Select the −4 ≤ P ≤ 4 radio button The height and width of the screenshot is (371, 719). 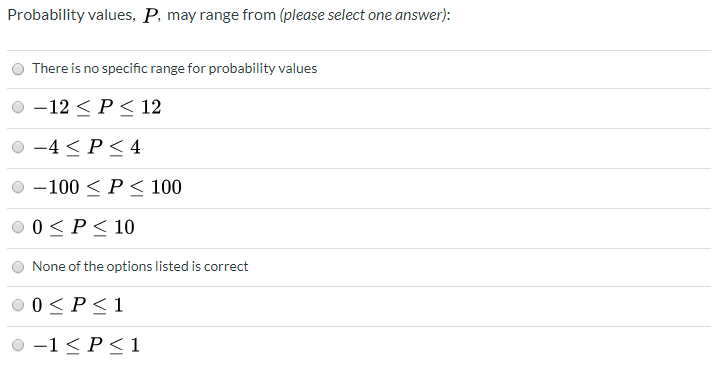(x=18, y=147)
